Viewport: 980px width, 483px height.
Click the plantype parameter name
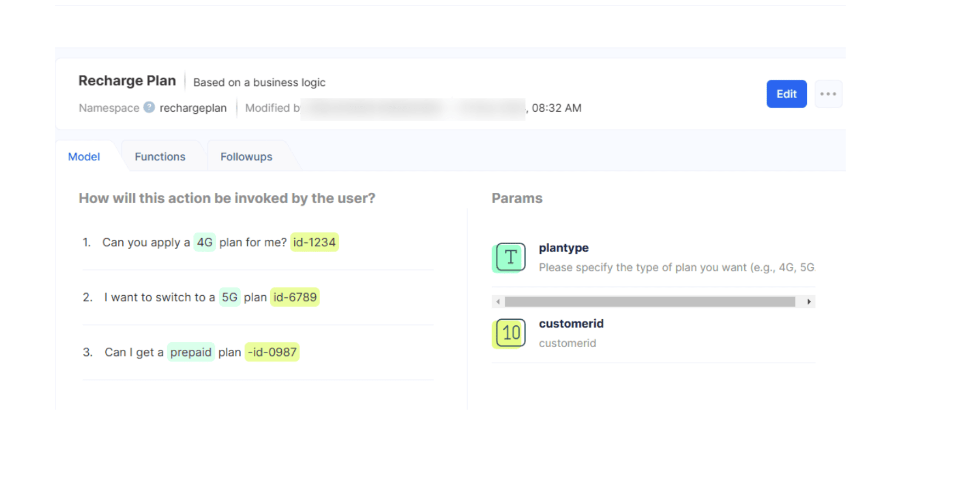563,248
